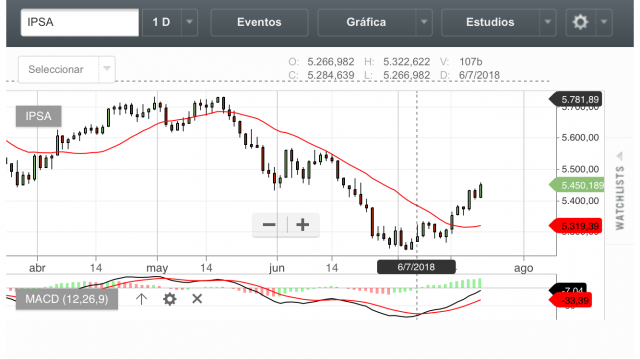This screenshot has width=640, height=360.
Task: Open chart settings gear in toolbar
Action: click(580, 22)
